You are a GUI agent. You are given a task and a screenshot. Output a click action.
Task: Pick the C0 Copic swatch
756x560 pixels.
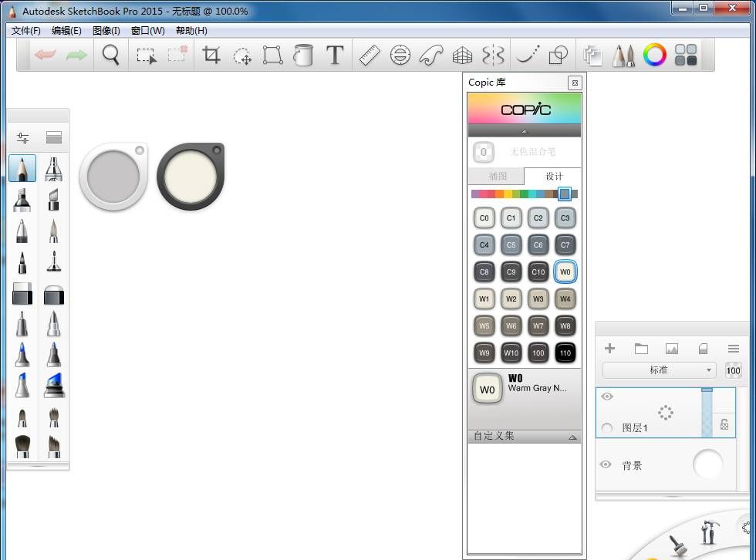484,218
